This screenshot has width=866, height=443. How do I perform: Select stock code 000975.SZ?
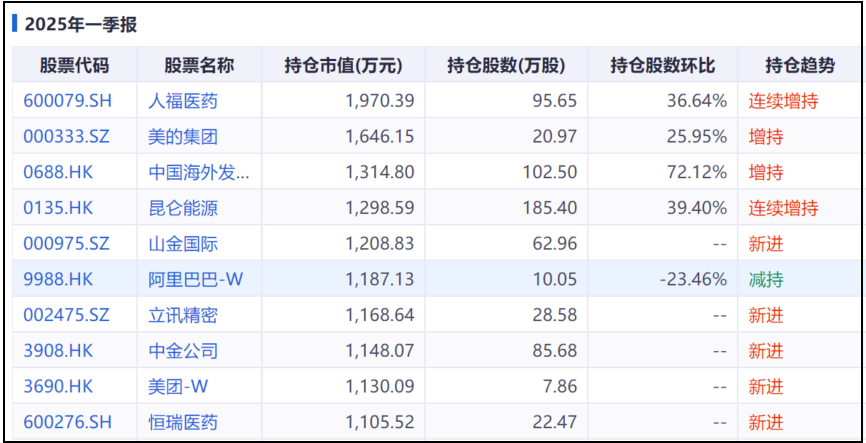[66, 244]
